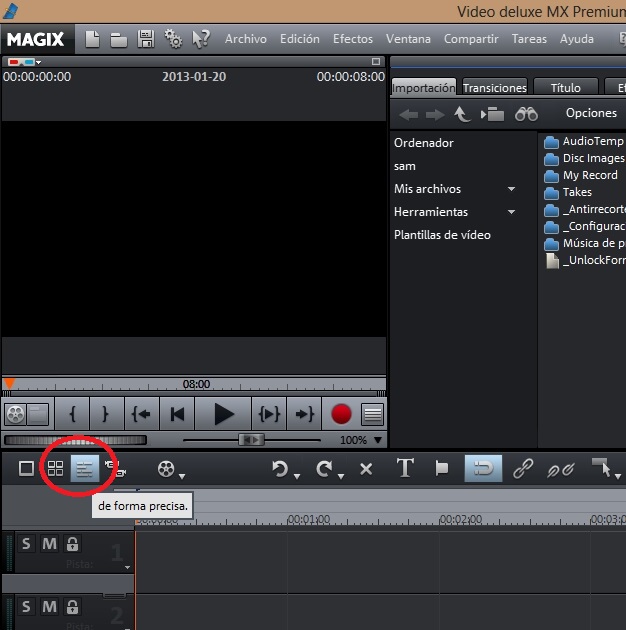Screen dimensions: 626x630
Task: Open Plantillas de vídeo in the sidebar
Action: (442, 235)
